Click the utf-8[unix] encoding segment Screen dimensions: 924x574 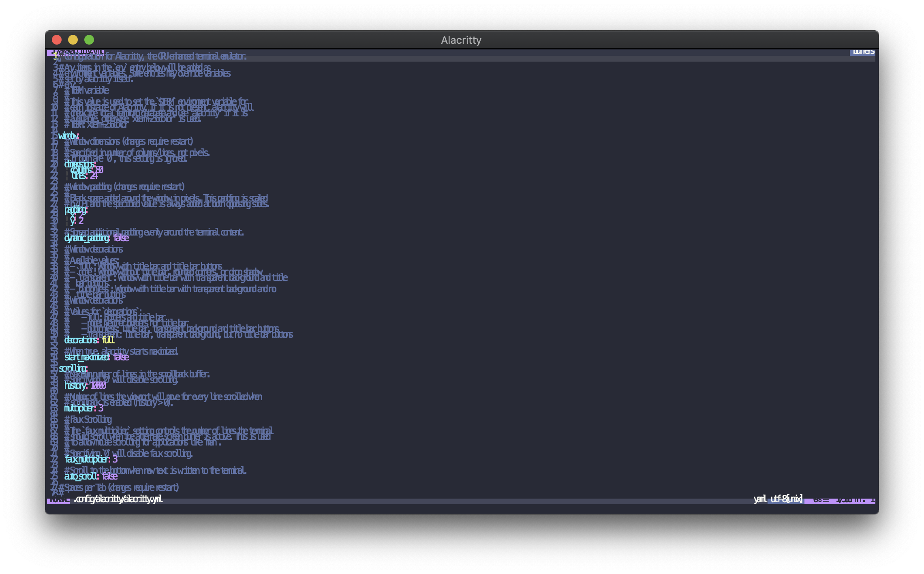pyautogui.click(x=786, y=499)
